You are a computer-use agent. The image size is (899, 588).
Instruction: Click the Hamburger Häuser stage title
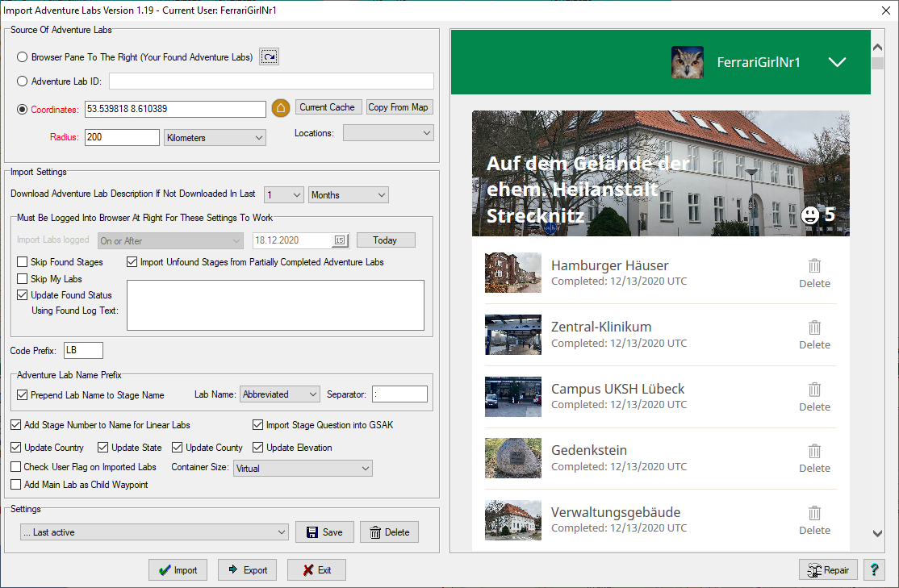[609, 265]
